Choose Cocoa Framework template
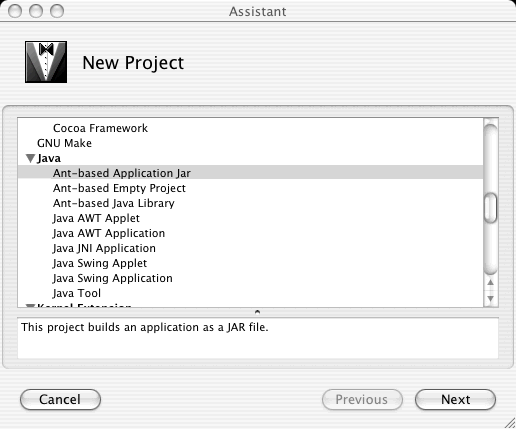This screenshot has height=429, width=516. [250, 128]
